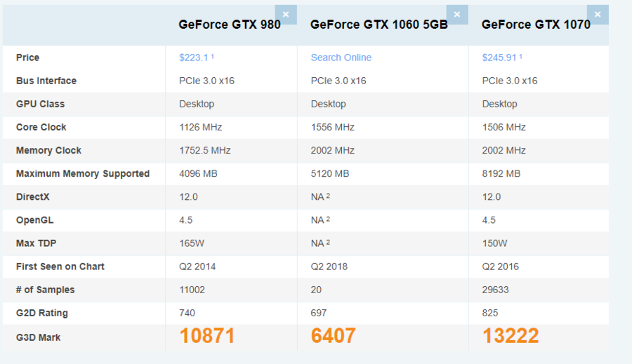632x364 pixels.
Task: Remove GeForce GTX 1060 5GB column
Action: [457, 15]
